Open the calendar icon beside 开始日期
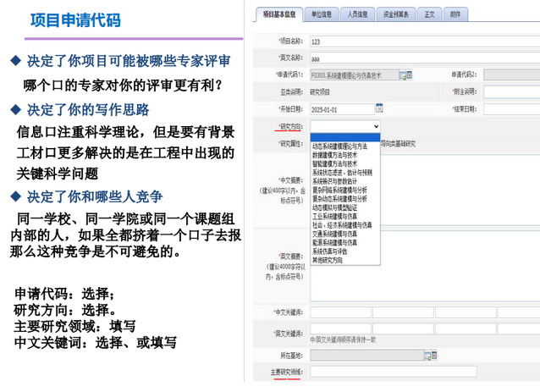540x392 pixels. (379, 108)
